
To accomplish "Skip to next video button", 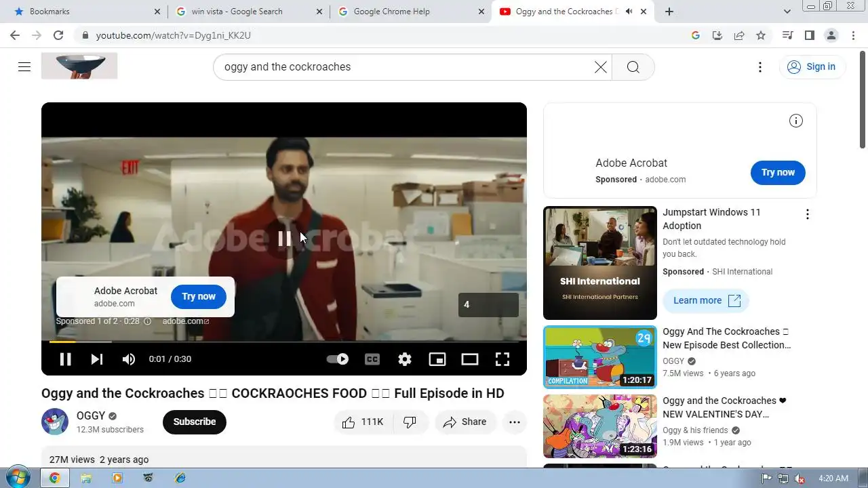I will pyautogui.click(x=97, y=359).
